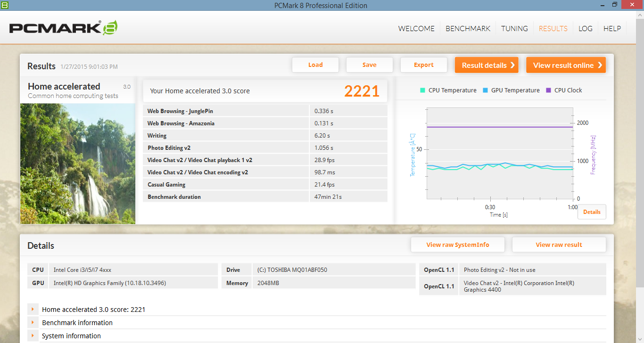The height and width of the screenshot is (343, 644).
Task: Select the Photo Editing v2 row
Action: pos(265,148)
